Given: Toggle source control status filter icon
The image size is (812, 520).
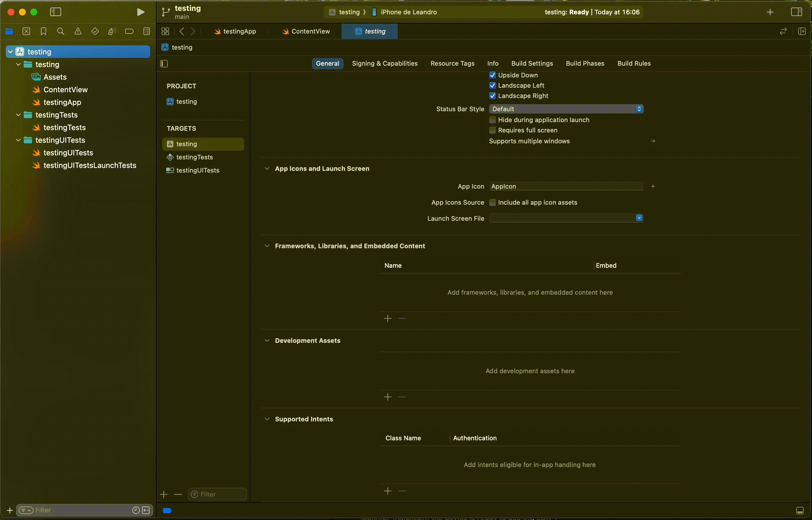Looking at the screenshot, I should (146, 511).
